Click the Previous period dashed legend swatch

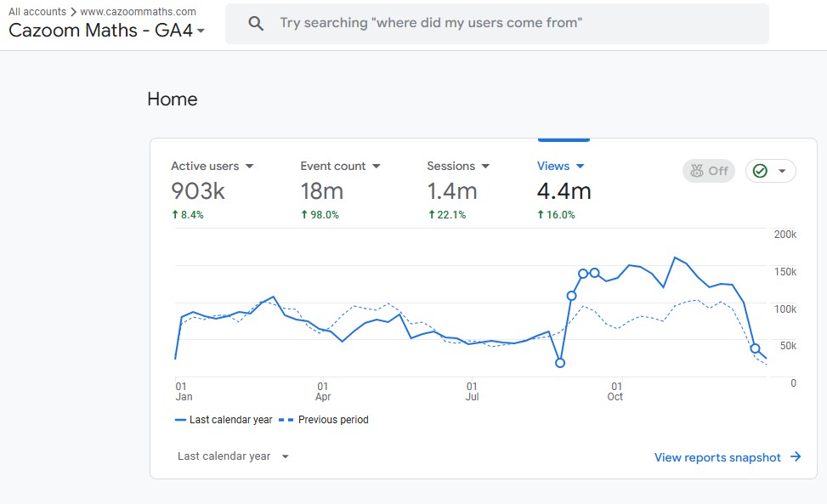point(286,420)
